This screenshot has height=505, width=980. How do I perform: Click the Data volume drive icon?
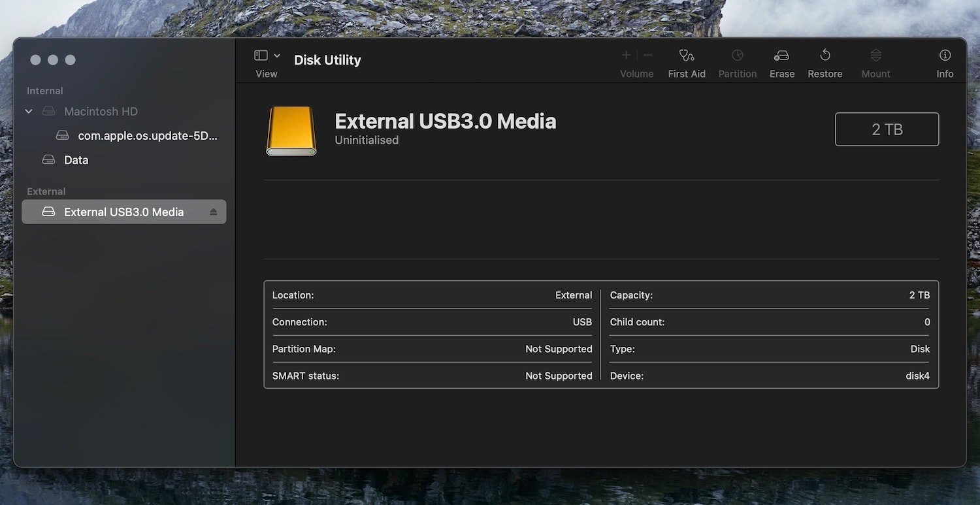tap(48, 160)
